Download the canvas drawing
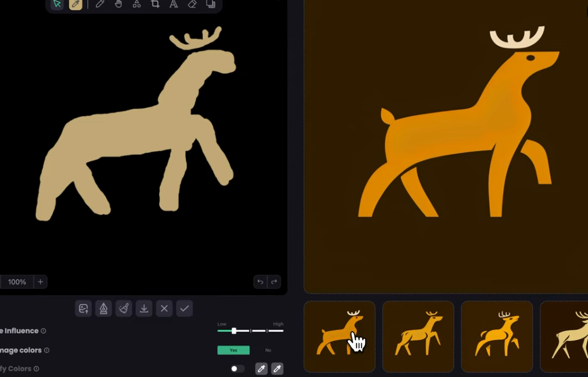This screenshot has height=377, width=588. pyautogui.click(x=144, y=308)
